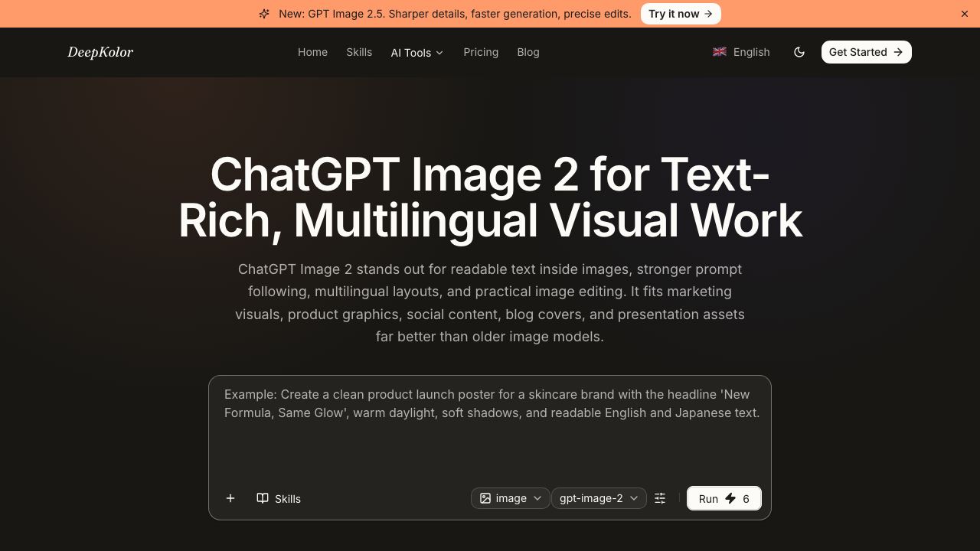Click the Try it now button

click(x=681, y=14)
